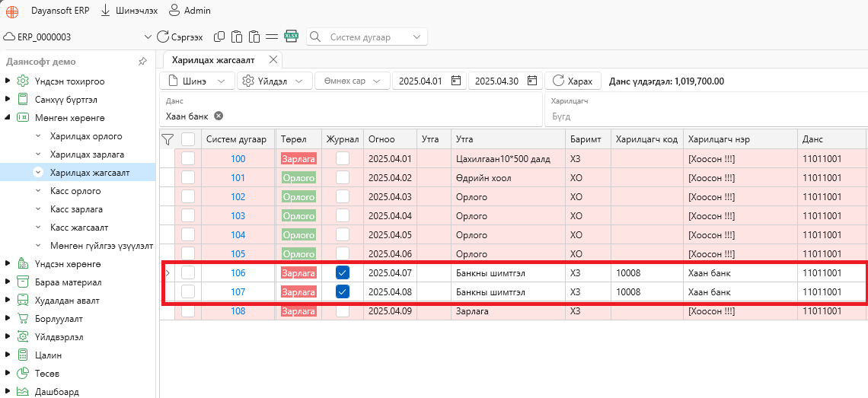The image size is (868, 398).
Task: Clear the Хаан банк account filter
Action: 219,116
